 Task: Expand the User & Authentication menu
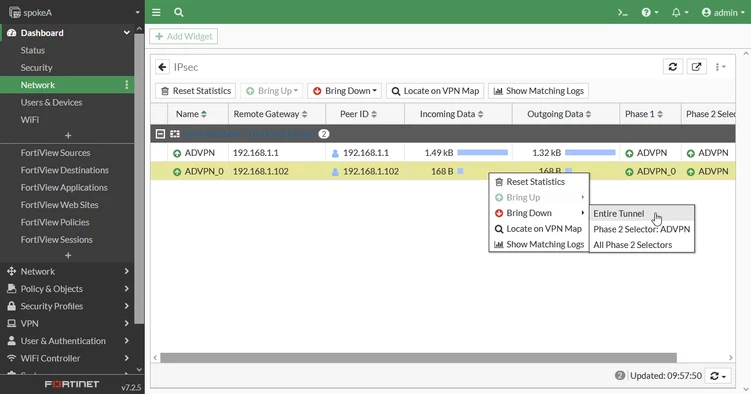67,341
